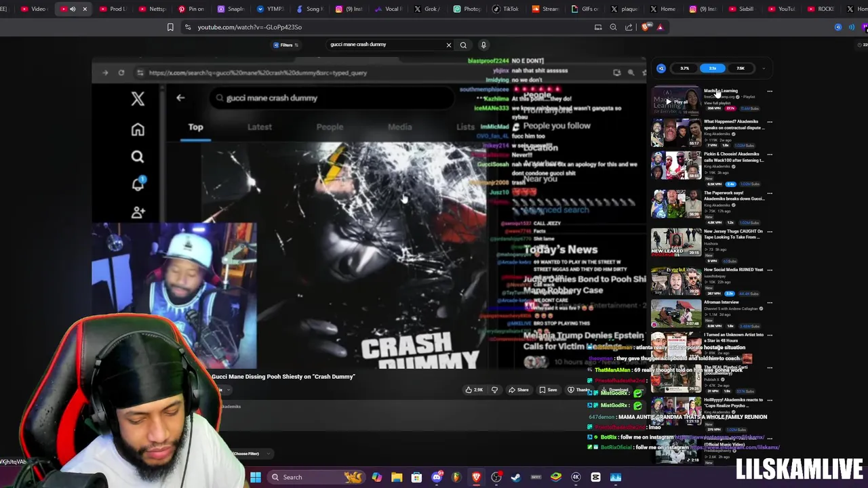Open 'New Jersey Thugs CAUGHT On Tape' thumbnail
This screenshot has width=868, height=488.
pos(676,242)
